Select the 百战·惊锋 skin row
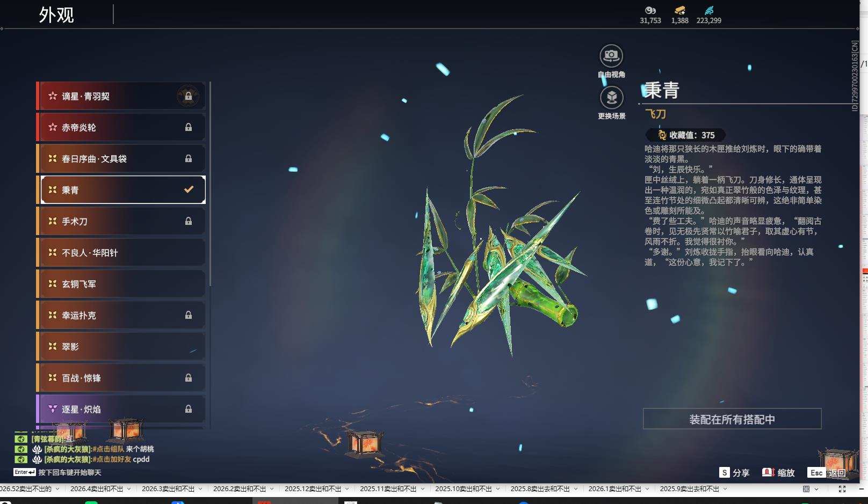 click(121, 378)
